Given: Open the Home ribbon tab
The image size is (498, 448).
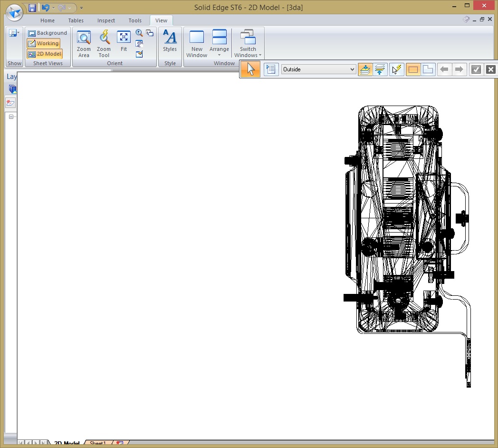Looking at the screenshot, I should pos(48,20).
